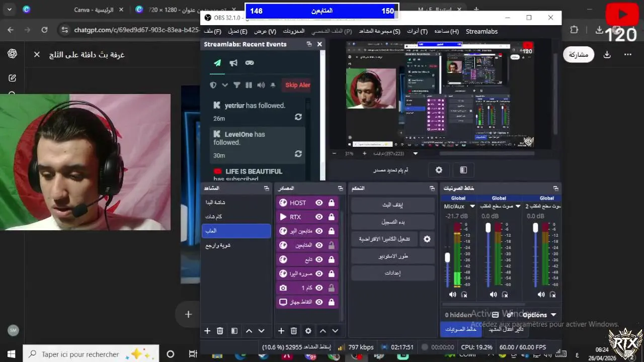Delete the selected scene with trash icon
644x362 pixels.
220,331
